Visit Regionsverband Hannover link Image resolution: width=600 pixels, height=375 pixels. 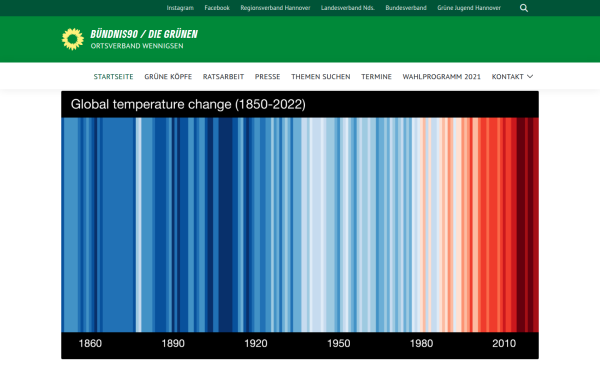(275, 8)
